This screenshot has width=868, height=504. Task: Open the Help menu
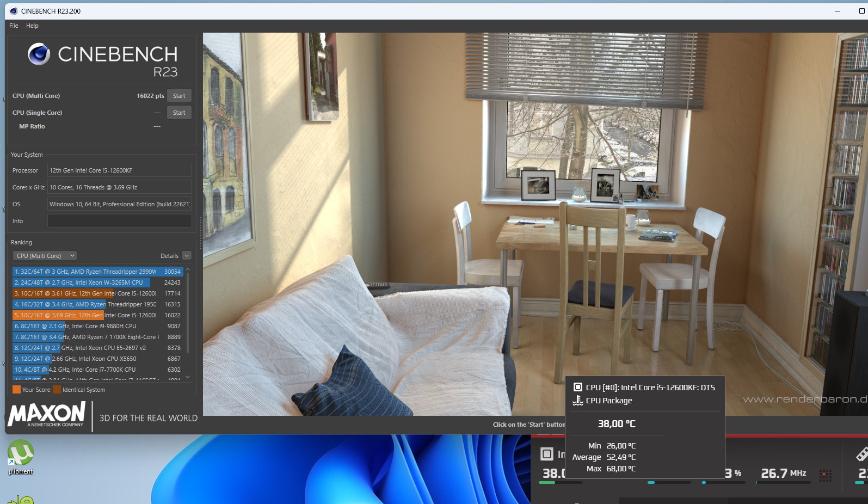[32, 26]
